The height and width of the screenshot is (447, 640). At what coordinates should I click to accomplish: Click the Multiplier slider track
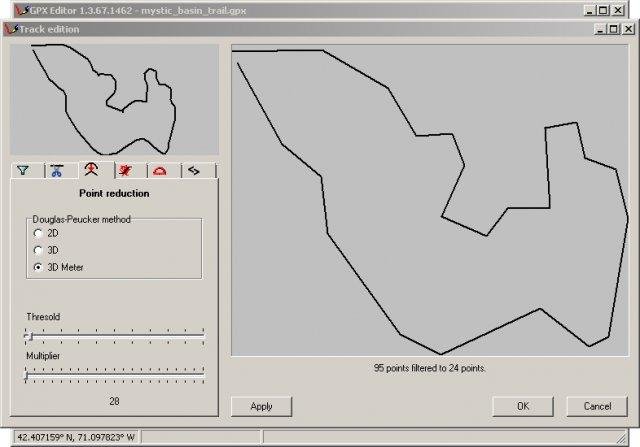click(114, 375)
